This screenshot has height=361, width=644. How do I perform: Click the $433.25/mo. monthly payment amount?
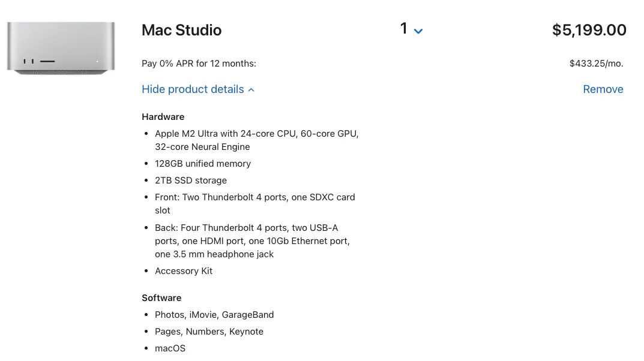596,64
